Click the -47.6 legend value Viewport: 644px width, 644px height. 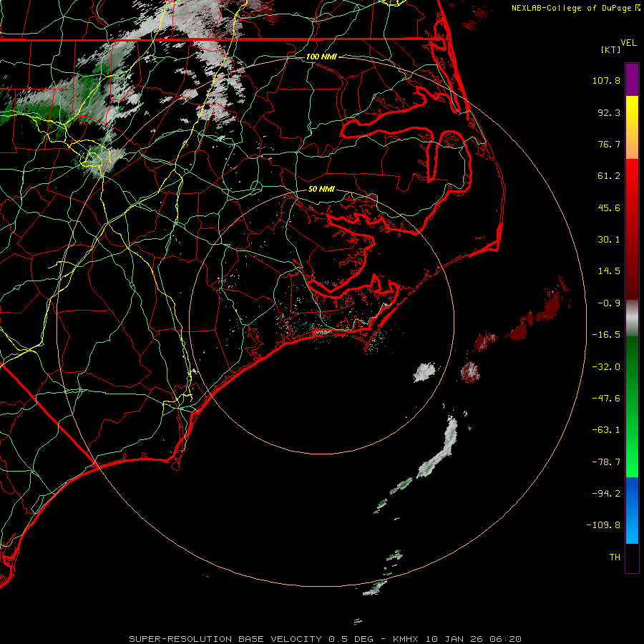tap(606, 399)
